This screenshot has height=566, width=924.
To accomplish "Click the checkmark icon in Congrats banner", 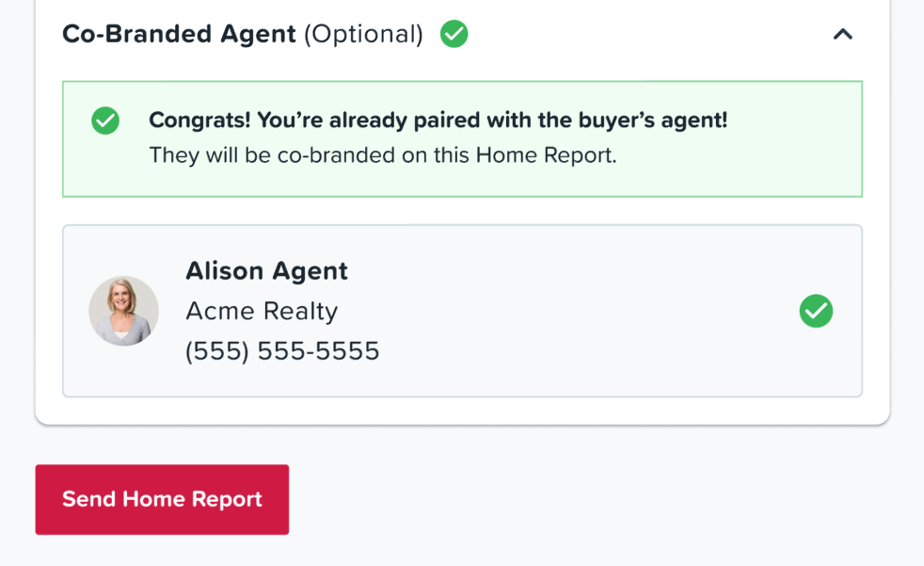I will 105,121.
